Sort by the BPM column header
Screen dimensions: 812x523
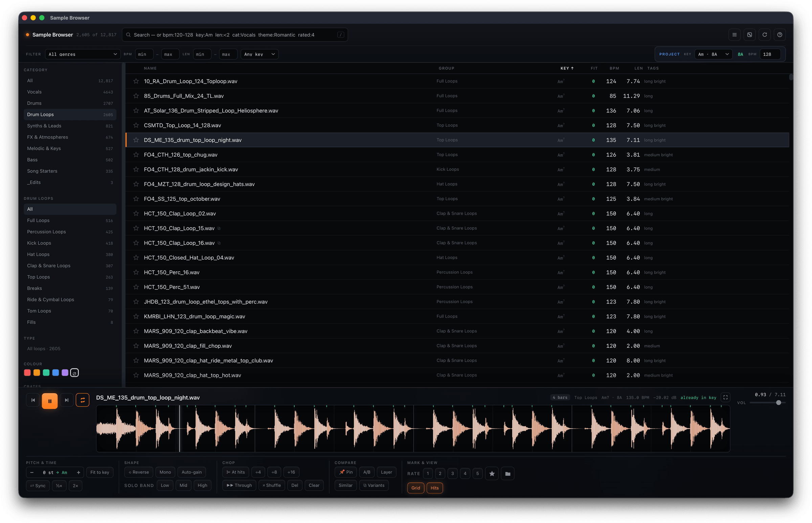614,68
